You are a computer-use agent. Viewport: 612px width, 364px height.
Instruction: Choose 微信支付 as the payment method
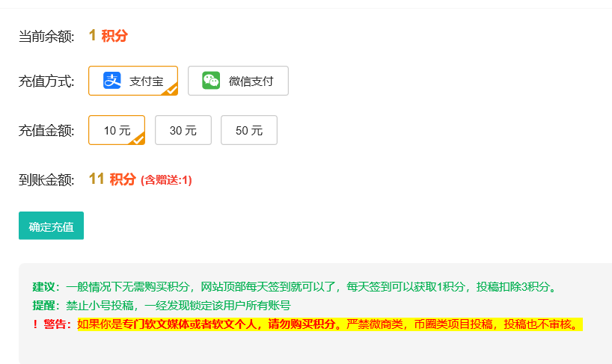click(x=238, y=81)
